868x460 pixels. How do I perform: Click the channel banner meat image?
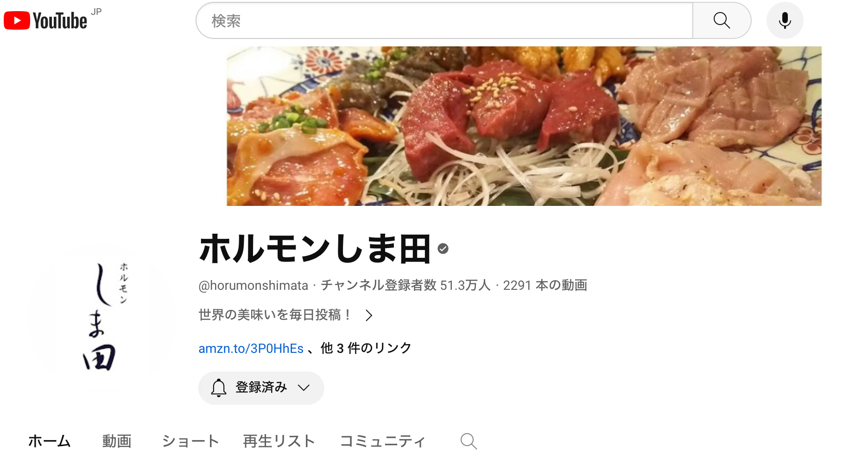pyautogui.click(x=524, y=126)
